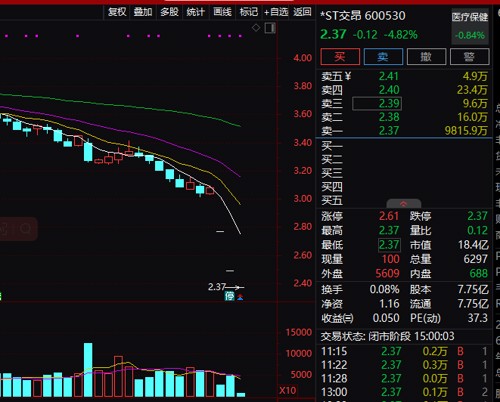Collapse the order book with red chevron

(403, 204)
